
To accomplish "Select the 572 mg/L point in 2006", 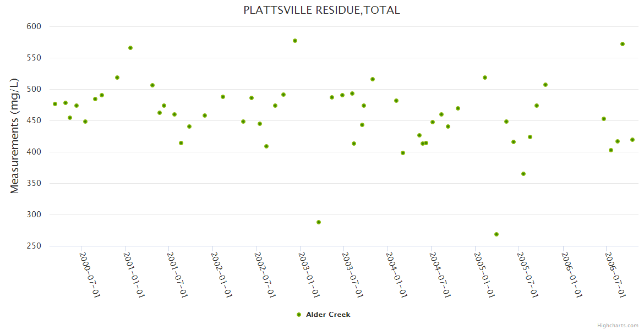I will [623, 44].
